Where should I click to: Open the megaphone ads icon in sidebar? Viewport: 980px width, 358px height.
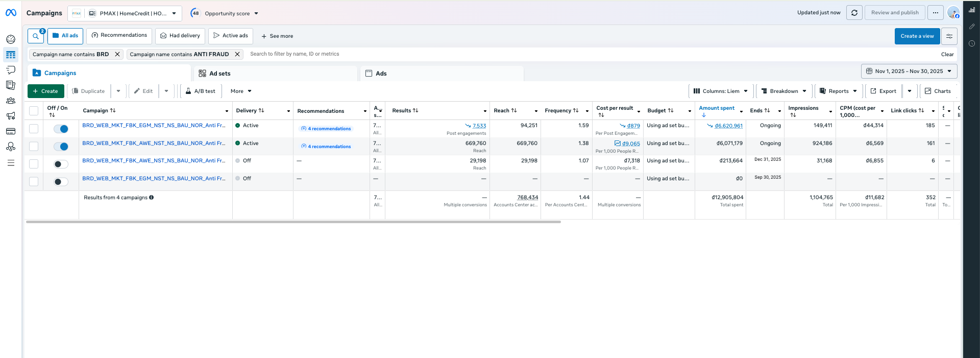pos(11,116)
